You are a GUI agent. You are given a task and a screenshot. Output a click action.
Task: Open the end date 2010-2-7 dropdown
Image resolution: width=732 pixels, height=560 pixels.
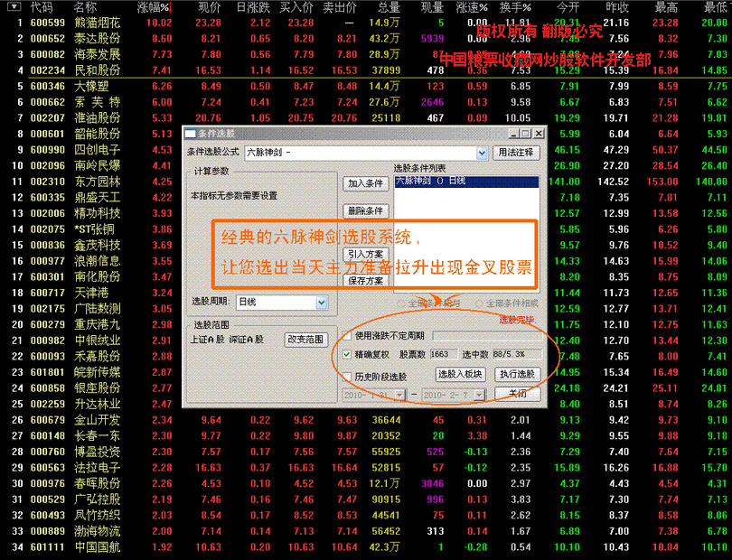pos(480,396)
